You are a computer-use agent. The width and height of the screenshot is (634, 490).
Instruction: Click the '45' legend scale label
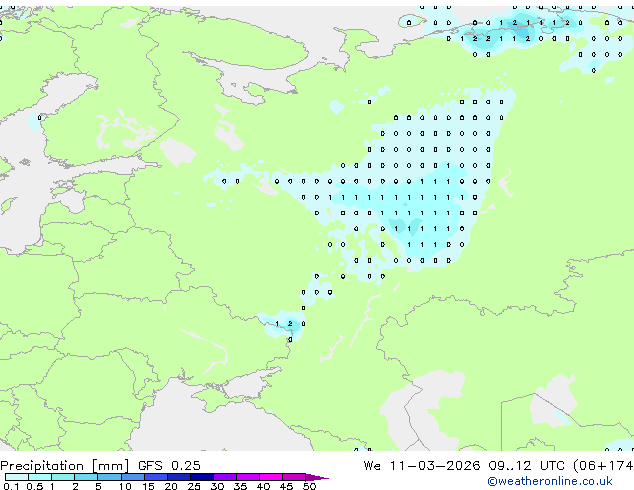click(286, 486)
